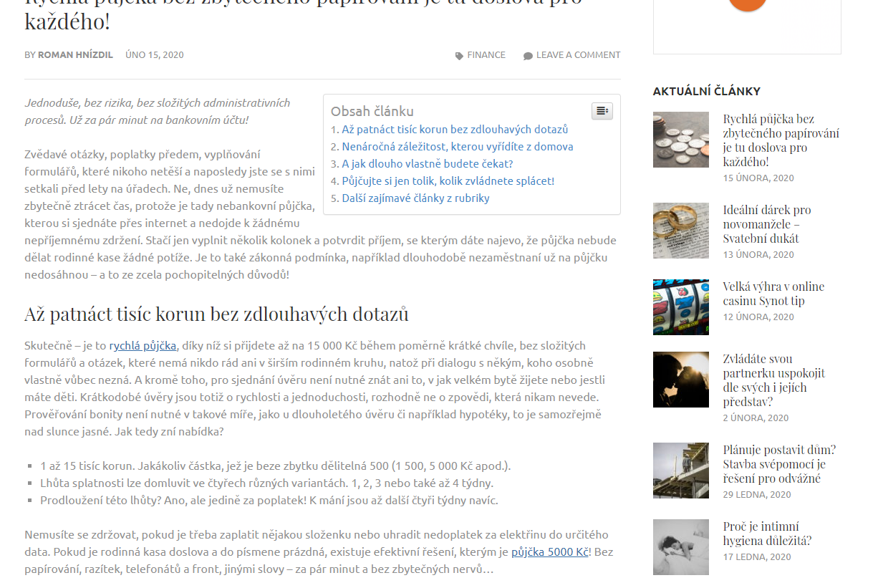Image resolution: width=878 pixels, height=588 pixels.
Task: Open article 'Proč je intimní hygiena důležitá?'
Action: 767,534
